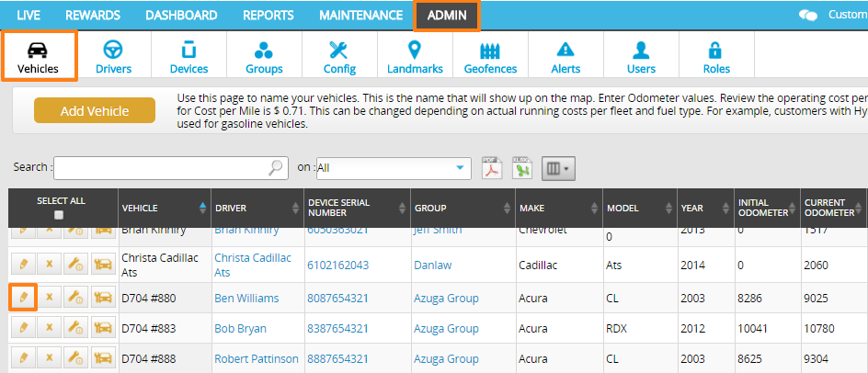Open the Danlaw group link
This screenshot has height=373, width=868.
point(432,266)
